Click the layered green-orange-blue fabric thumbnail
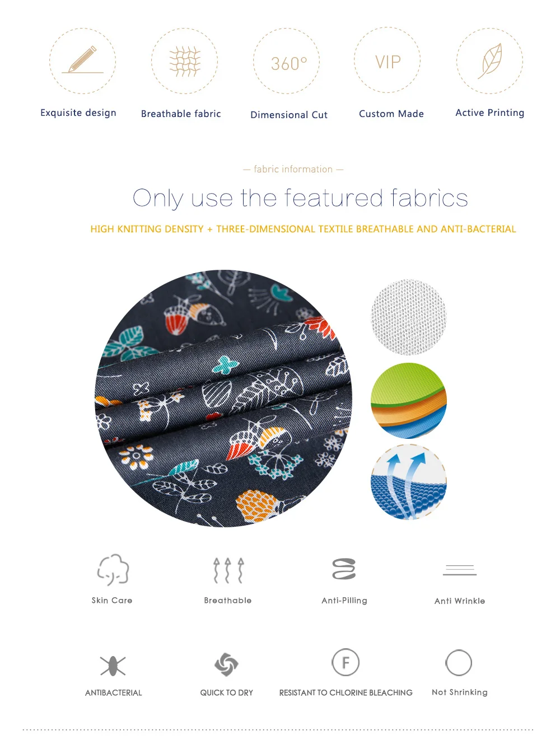The height and width of the screenshot is (740, 560). (409, 400)
